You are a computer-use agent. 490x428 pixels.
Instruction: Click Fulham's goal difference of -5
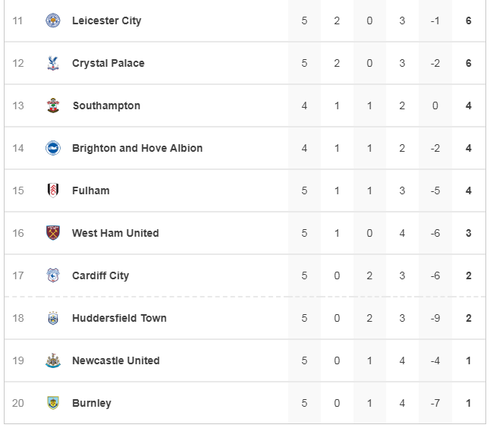pyautogui.click(x=435, y=191)
